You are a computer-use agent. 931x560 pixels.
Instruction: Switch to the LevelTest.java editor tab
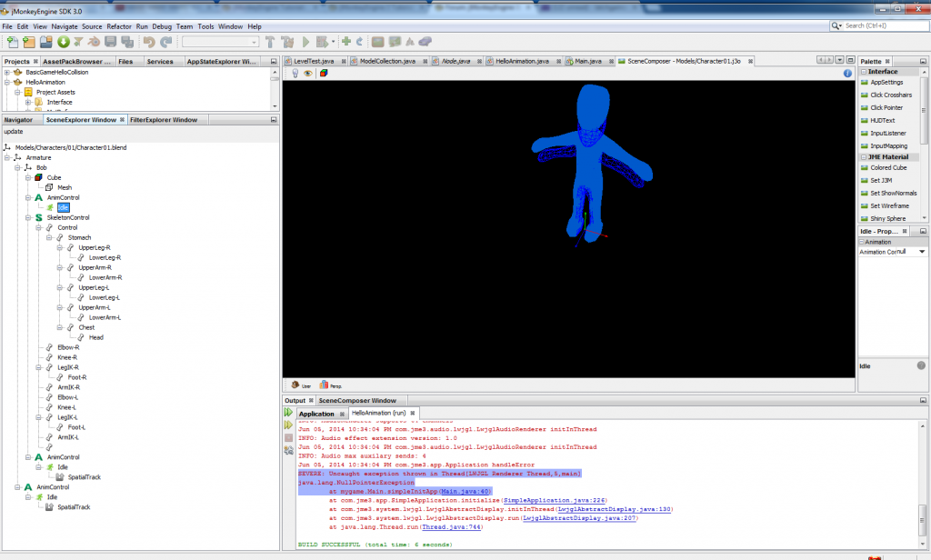tap(314, 61)
